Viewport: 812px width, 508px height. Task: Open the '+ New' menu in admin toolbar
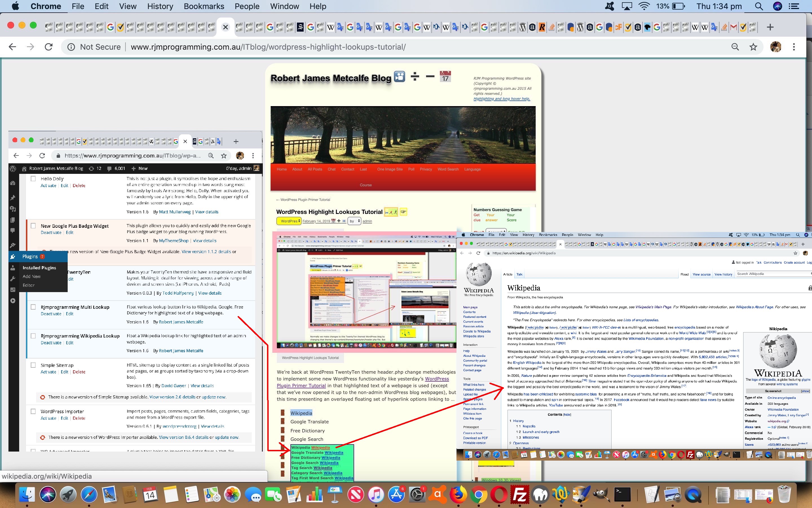pos(139,168)
